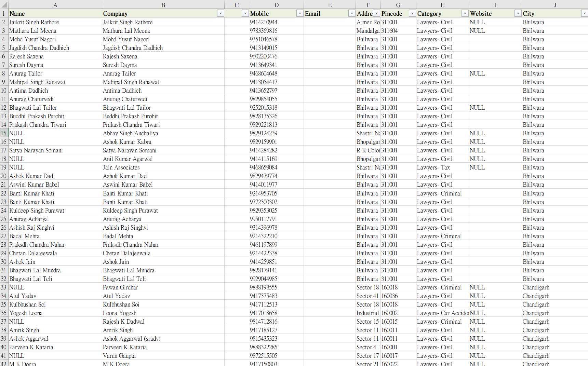Screen dimensions: 588x366
Task: Select Jaikrit Singh Rathore in Name column
Action: (x=55, y=22)
